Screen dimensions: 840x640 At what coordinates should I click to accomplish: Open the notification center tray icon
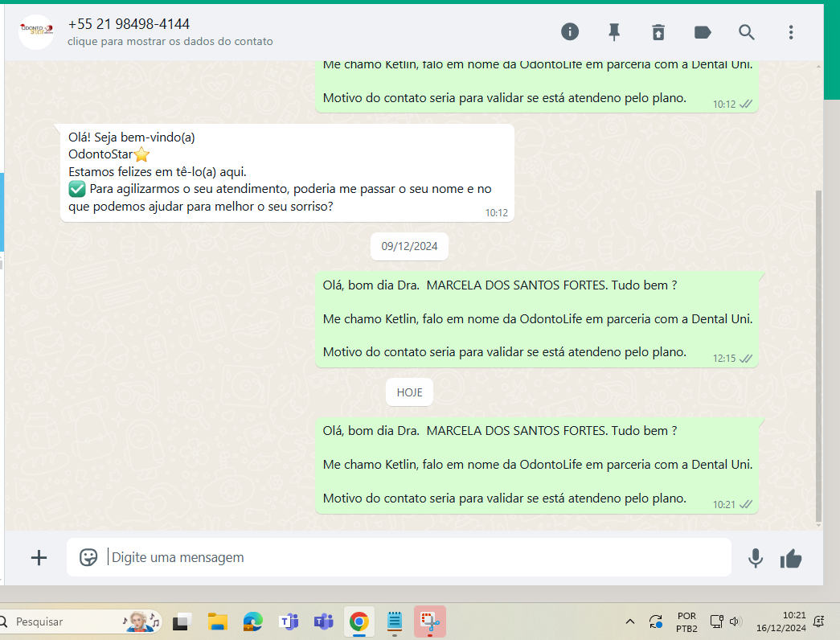818,622
